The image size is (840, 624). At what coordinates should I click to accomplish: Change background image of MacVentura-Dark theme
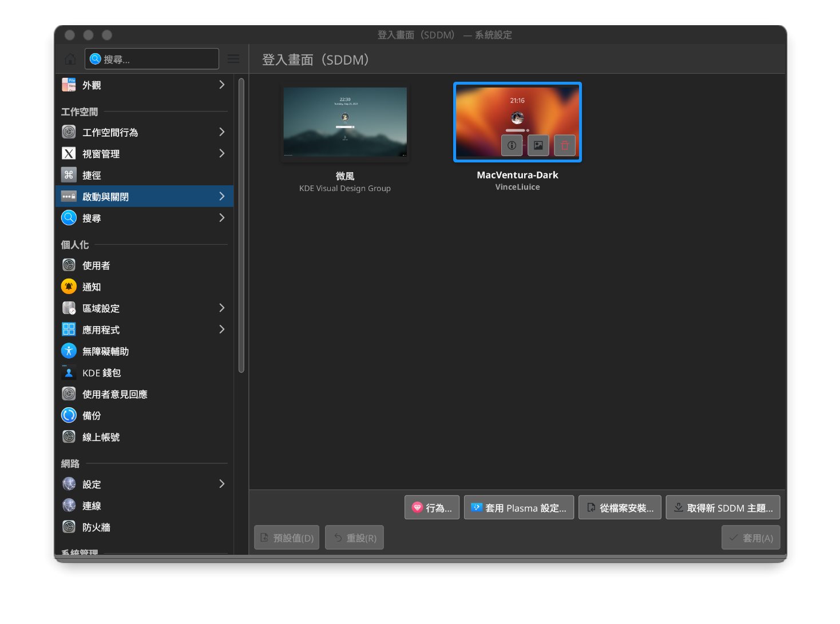(x=538, y=145)
